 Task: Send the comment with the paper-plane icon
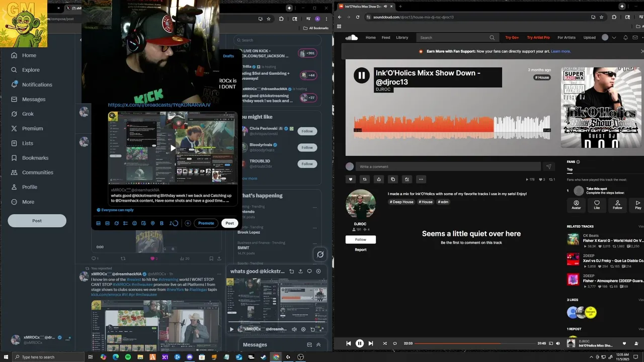549,166
